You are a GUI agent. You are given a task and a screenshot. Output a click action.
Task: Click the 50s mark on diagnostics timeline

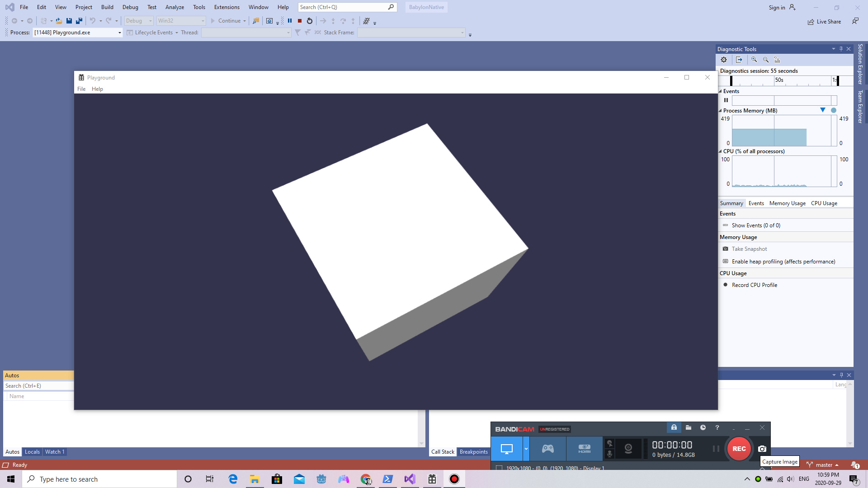pyautogui.click(x=779, y=80)
